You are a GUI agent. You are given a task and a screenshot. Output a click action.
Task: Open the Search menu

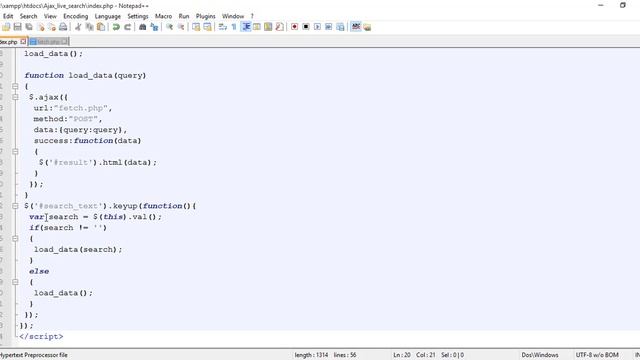(29, 16)
